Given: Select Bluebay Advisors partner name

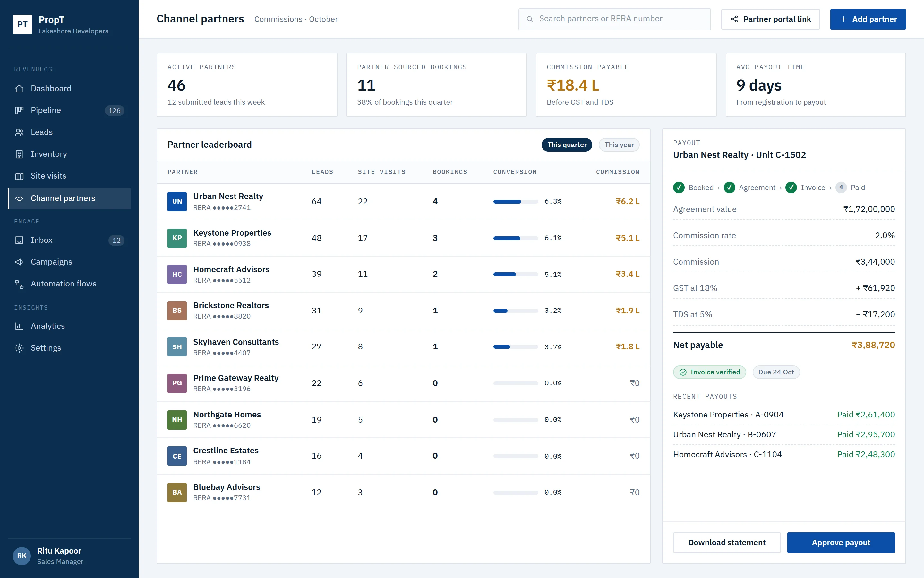Looking at the screenshot, I should [x=227, y=487].
